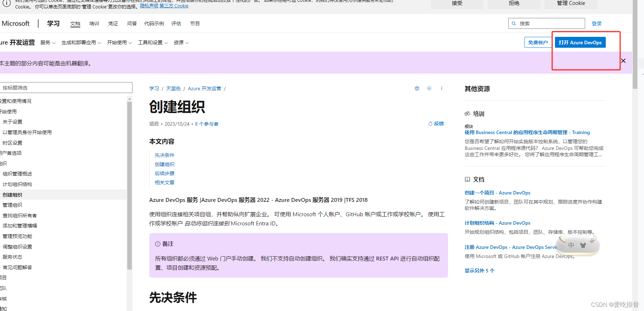Open the Business Central training module link
Screen dimensions: 644x311
click(527, 132)
